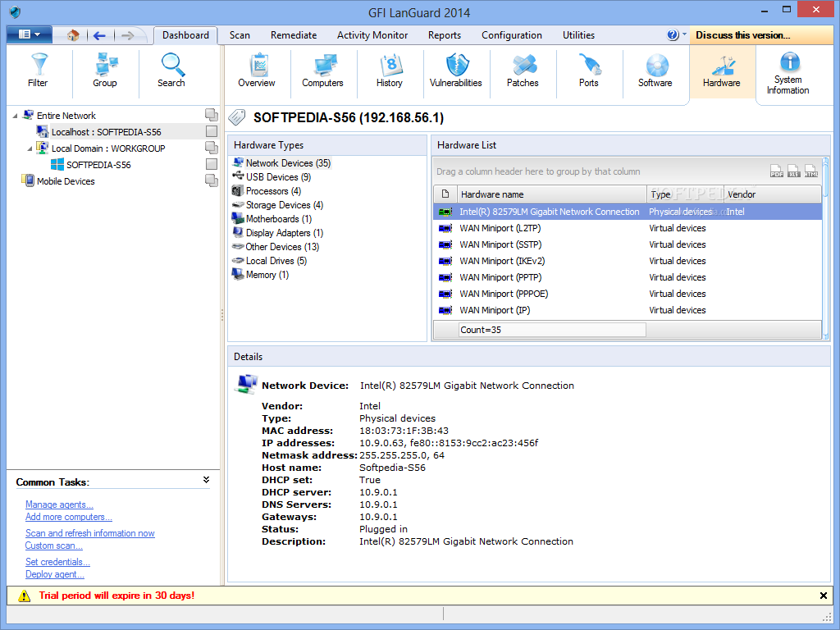This screenshot has height=630, width=840.
Task: Select Other Devices (13) hardware type
Action: 276,246
